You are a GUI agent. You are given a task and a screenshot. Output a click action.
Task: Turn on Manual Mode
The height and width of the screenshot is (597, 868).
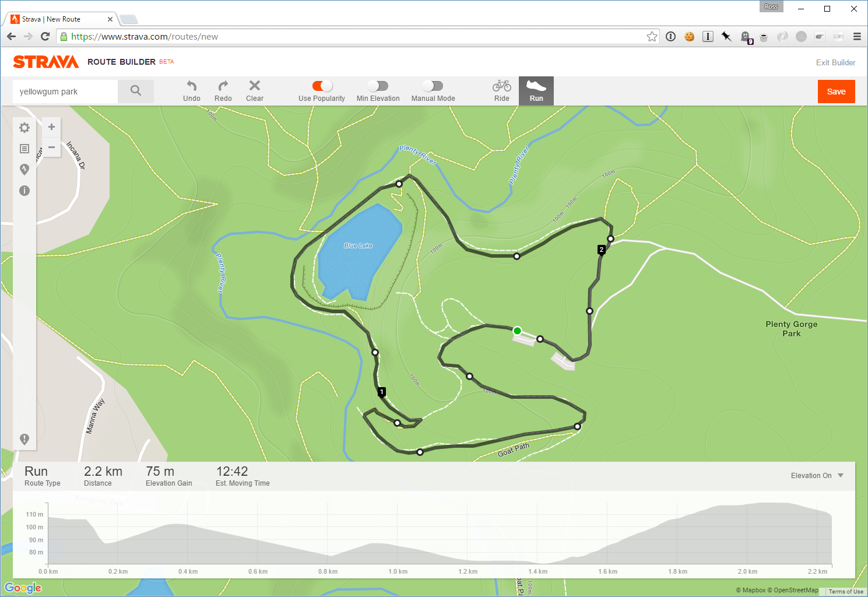point(432,86)
